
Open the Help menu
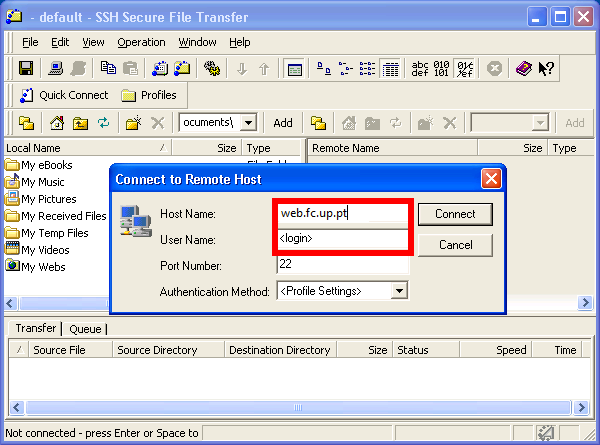[240, 42]
